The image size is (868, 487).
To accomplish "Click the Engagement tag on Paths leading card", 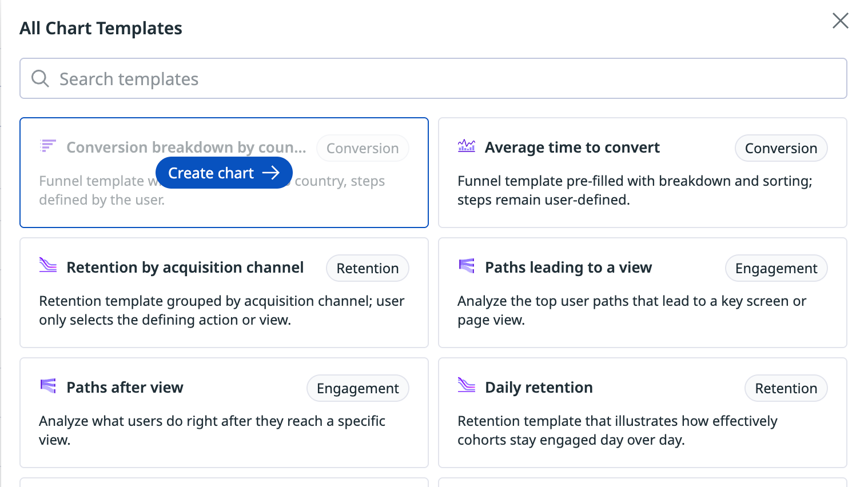I will click(776, 268).
